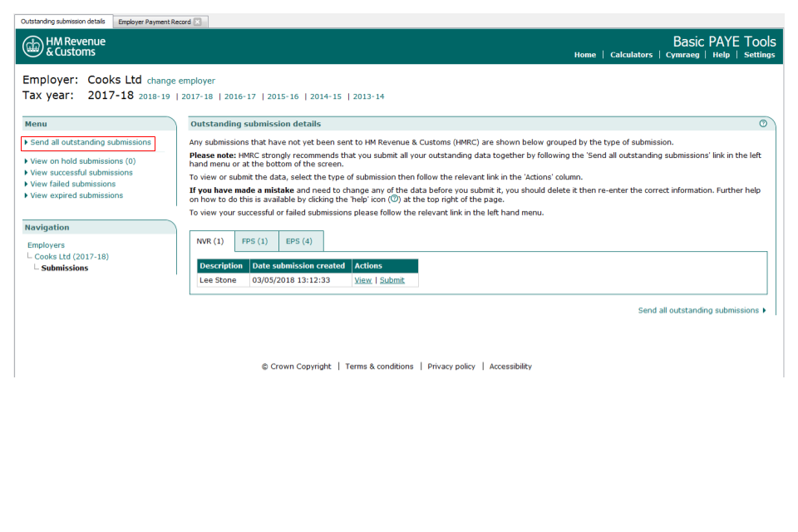Open View successful submissions
The height and width of the screenshot is (532, 798).
coord(81,173)
